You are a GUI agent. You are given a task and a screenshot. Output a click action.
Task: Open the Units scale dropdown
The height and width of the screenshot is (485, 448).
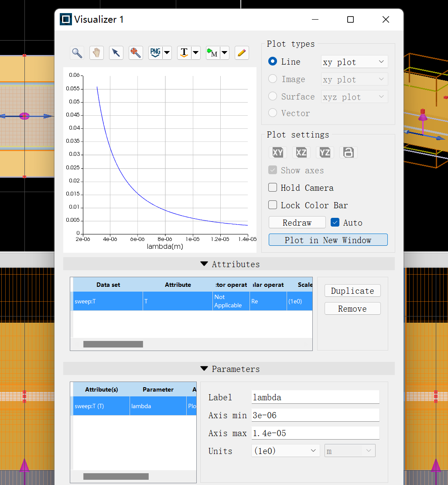pyautogui.click(x=285, y=451)
